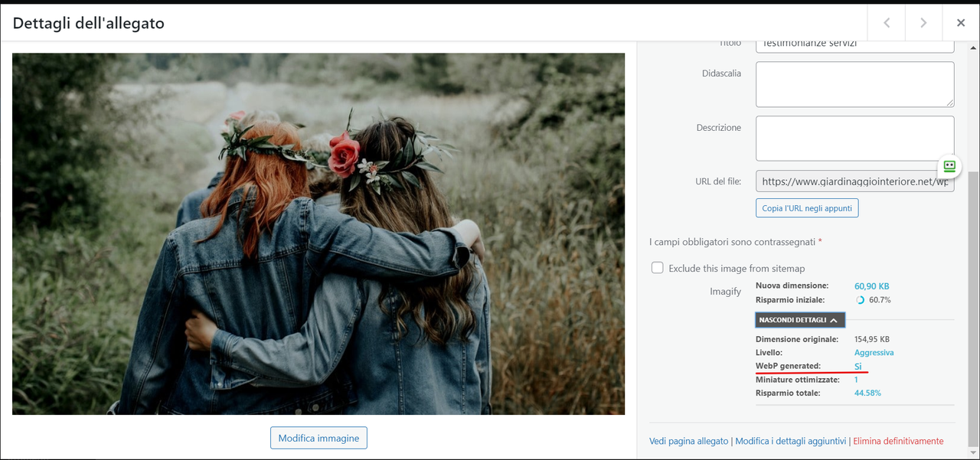Screen dimensions: 980x460
Task: Click the Miniature ottimizzate label
Action: coord(797,380)
